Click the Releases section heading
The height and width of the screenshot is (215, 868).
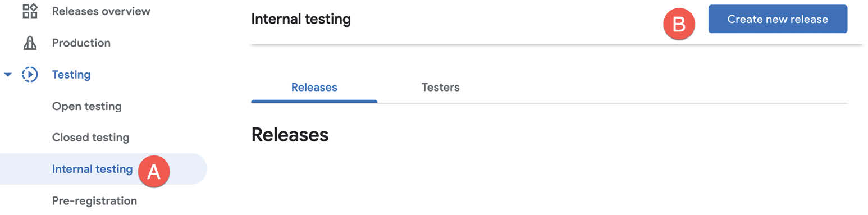290,135
